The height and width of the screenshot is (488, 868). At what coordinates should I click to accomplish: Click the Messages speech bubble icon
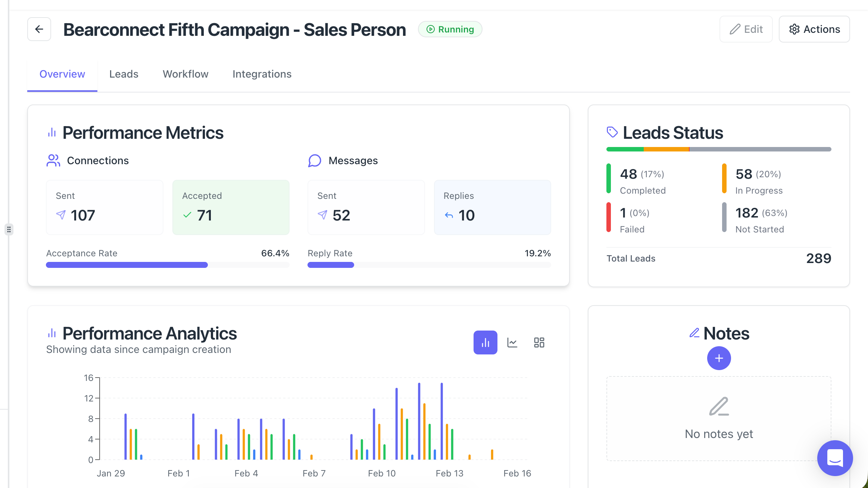315,160
